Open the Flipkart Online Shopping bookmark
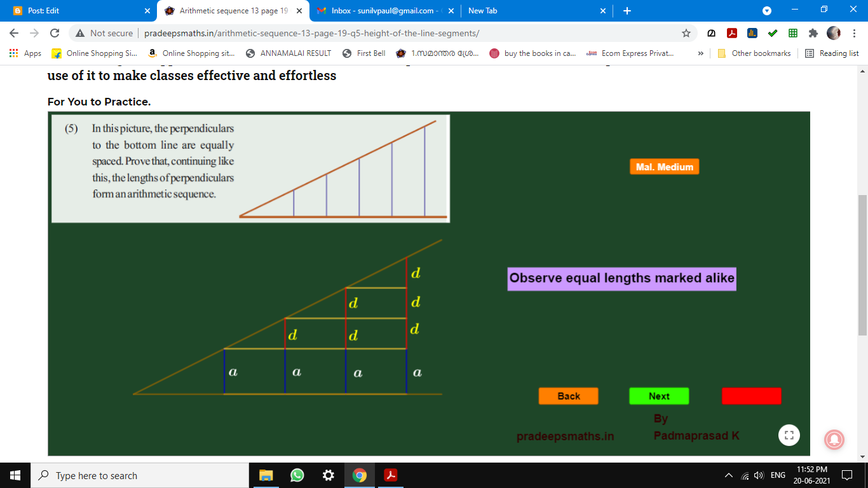 94,53
